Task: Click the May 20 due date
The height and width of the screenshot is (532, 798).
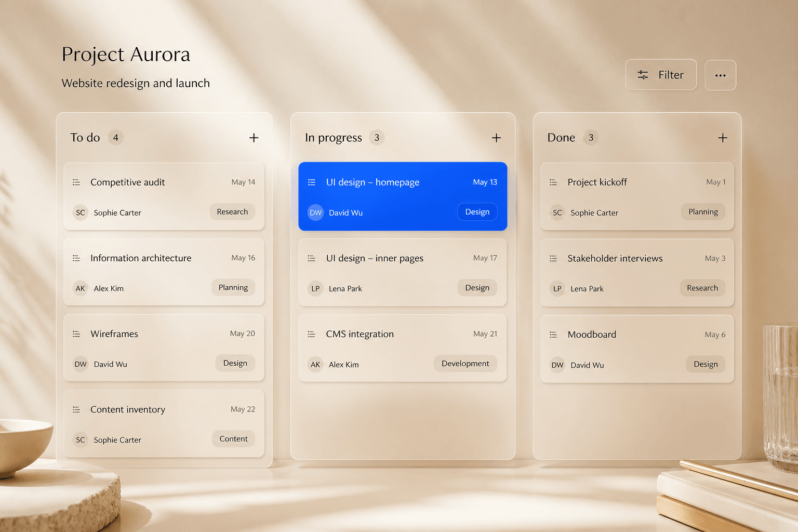Action: coord(243,334)
